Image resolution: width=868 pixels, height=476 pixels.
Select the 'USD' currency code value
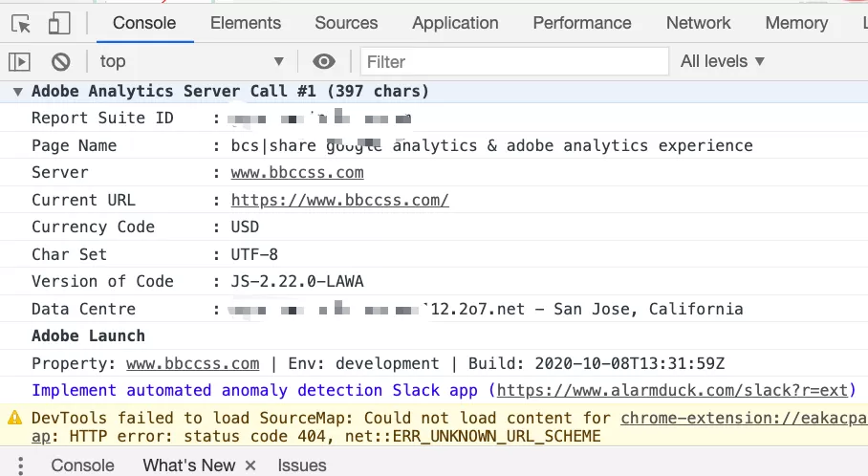(245, 227)
